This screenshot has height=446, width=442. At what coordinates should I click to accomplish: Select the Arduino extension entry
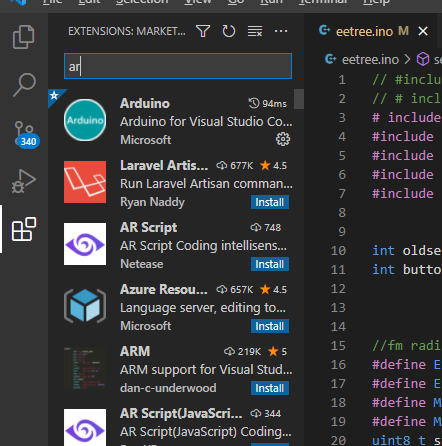176,121
